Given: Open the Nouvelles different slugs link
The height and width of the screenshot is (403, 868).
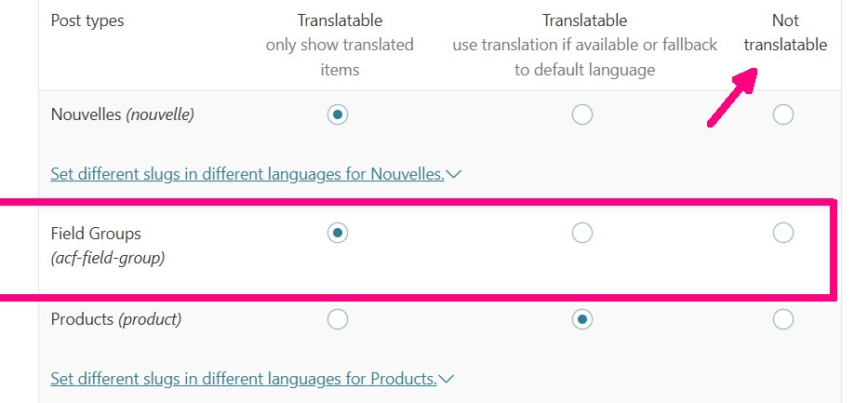Looking at the screenshot, I should point(247,174).
